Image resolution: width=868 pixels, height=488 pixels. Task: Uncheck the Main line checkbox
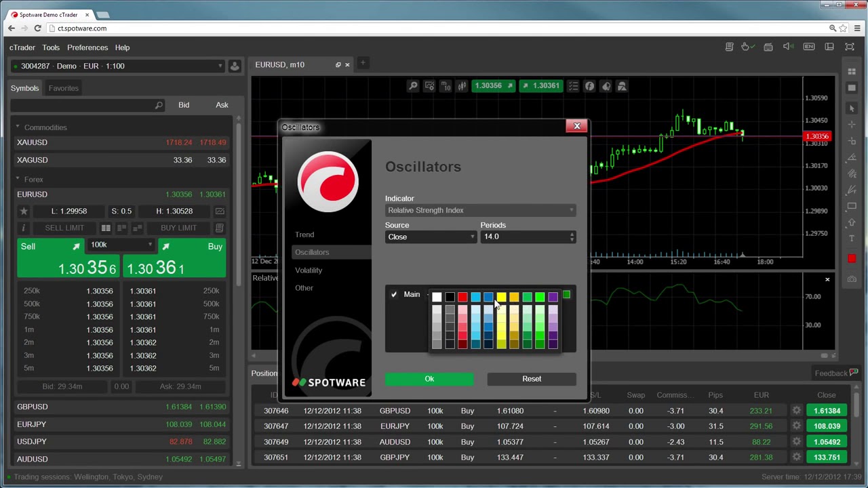pyautogui.click(x=394, y=295)
